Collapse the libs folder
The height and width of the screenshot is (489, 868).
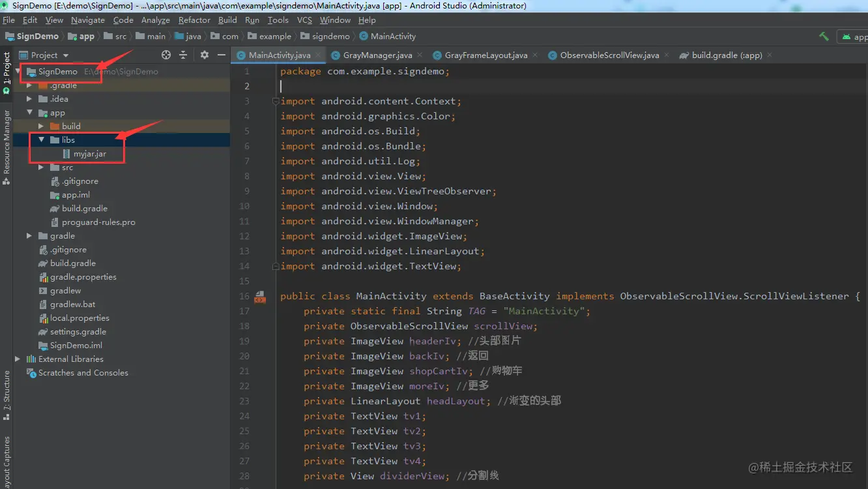point(42,140)
